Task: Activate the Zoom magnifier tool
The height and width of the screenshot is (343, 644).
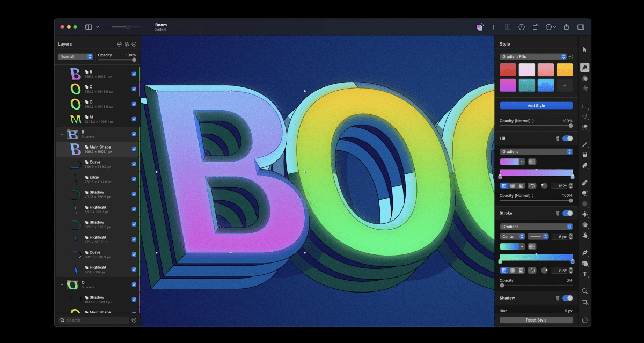Action: click(x=585, y=291)
